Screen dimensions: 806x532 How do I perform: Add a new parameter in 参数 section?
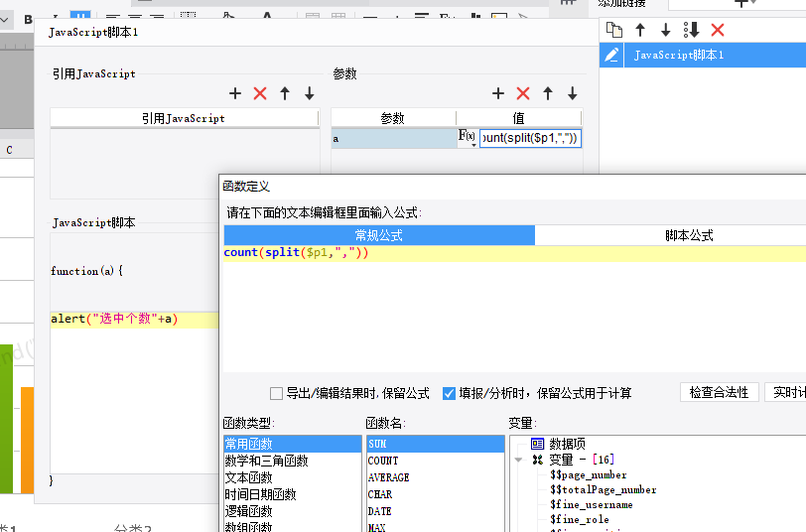(x=498, y=93)
